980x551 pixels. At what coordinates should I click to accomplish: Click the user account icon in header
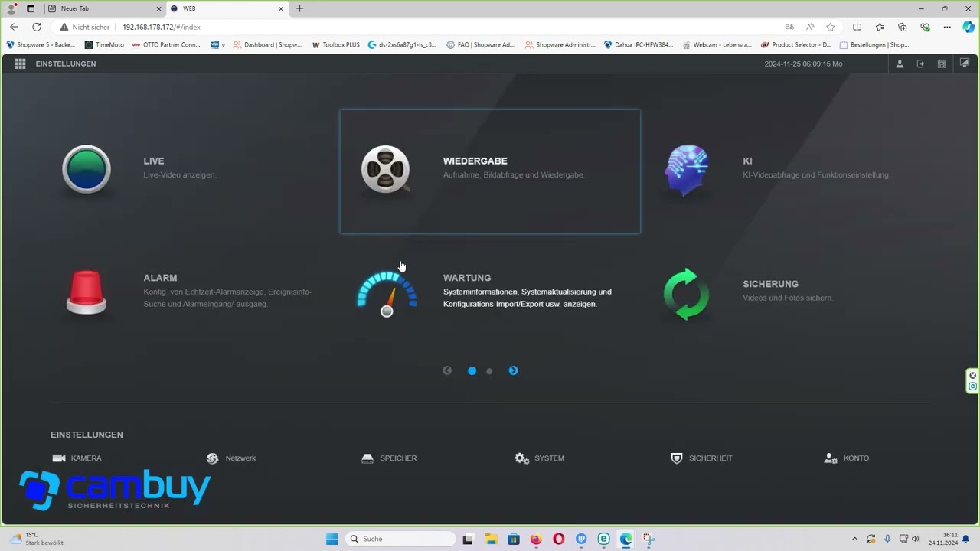pyautogui.click(x=900, y=64)
